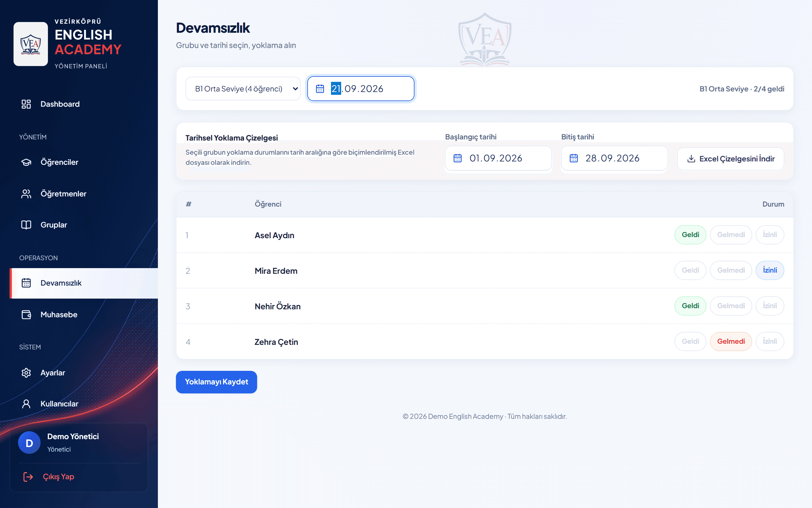Viewport: 812px width, 508px height.
Task: Mark Mira Erdem as Geldi
Action: [690, 270]
